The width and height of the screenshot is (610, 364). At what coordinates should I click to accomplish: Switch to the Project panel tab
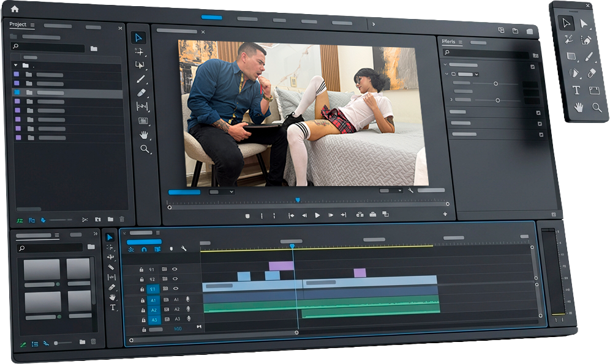pyautogui.click(x=18, y=25)
